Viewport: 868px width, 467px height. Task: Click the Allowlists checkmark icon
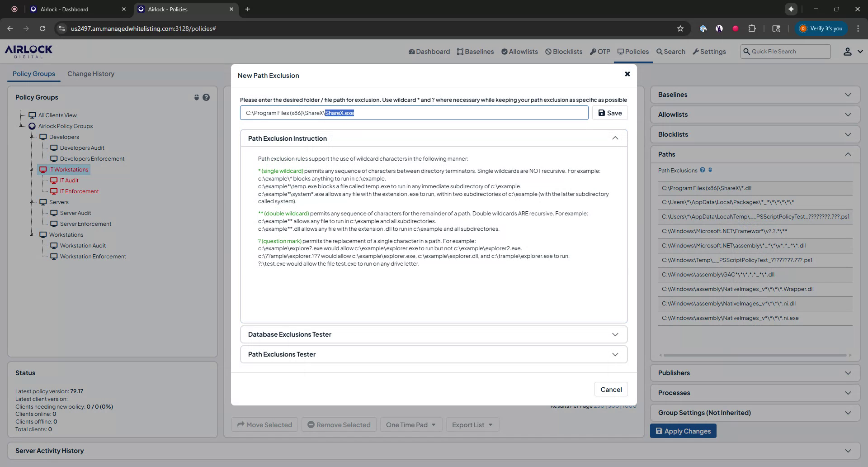[504, 51]
